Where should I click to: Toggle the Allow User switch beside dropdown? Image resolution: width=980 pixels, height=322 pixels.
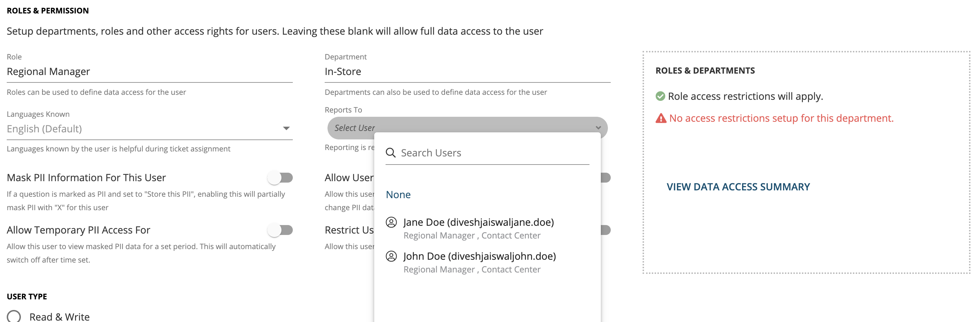click(605, 178)
